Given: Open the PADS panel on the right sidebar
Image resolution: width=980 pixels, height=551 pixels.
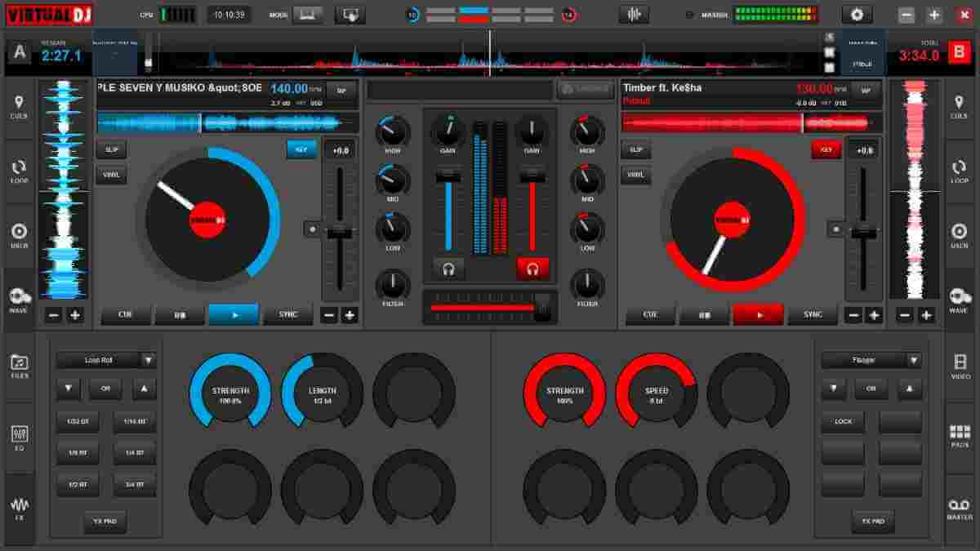Looking at the screenshot, I should coord(960,426).
